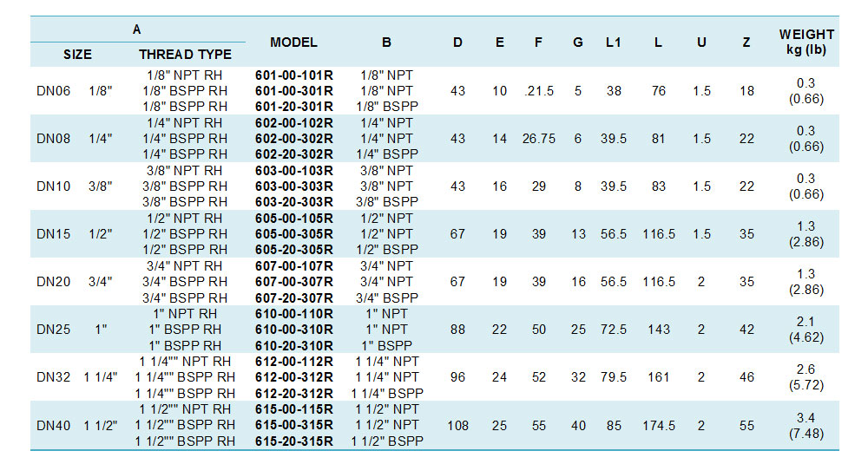Select model 603-00-303R
This screenshot has width=868, height=464.
coord(294,186)
